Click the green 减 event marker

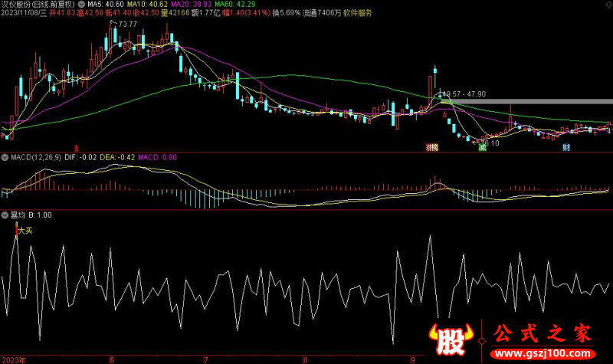click(x=483, y=147)
